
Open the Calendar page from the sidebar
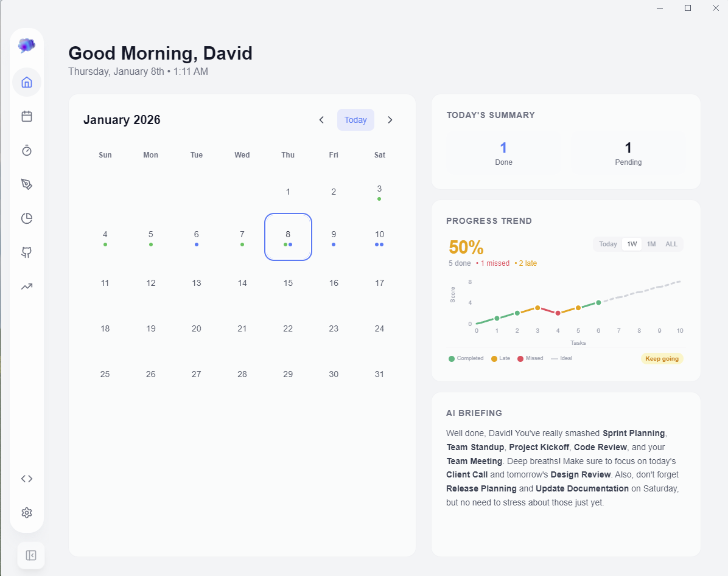[x=27, y=116]
